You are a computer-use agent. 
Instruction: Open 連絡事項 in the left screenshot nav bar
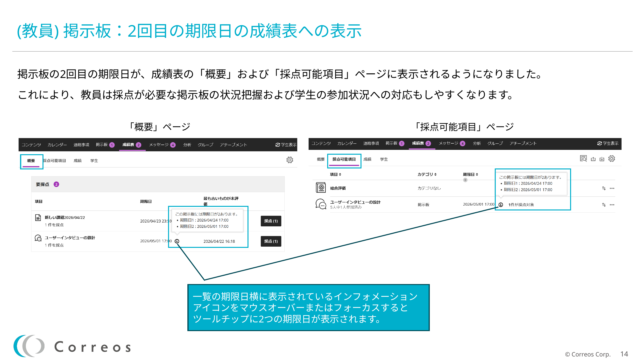coord(81,145)
